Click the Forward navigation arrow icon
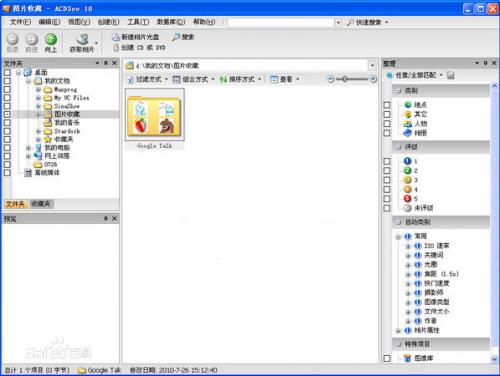 [32, 39]
